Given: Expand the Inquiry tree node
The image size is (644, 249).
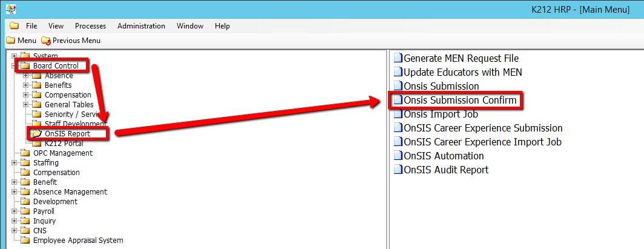Looking at the screenshot, I should [14, 221].
